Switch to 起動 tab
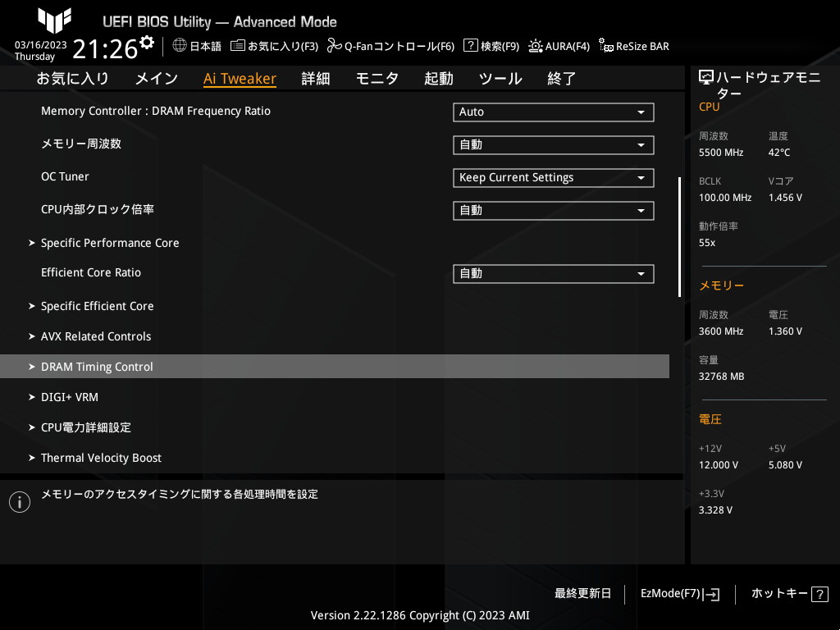 click(439, 79)
